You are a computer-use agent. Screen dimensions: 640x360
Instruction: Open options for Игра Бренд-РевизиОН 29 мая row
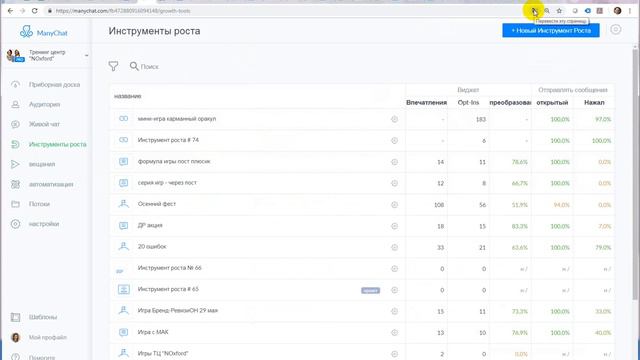394,311
